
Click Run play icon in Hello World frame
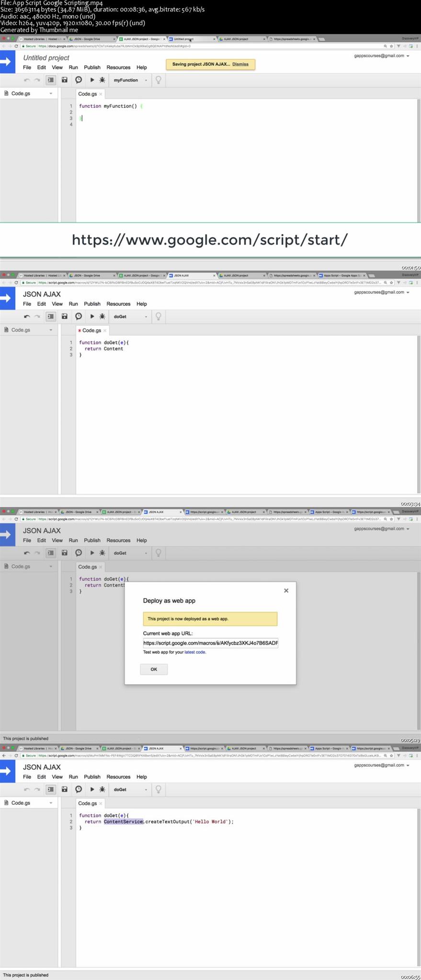pyautogui.click(x=92, y=789)
